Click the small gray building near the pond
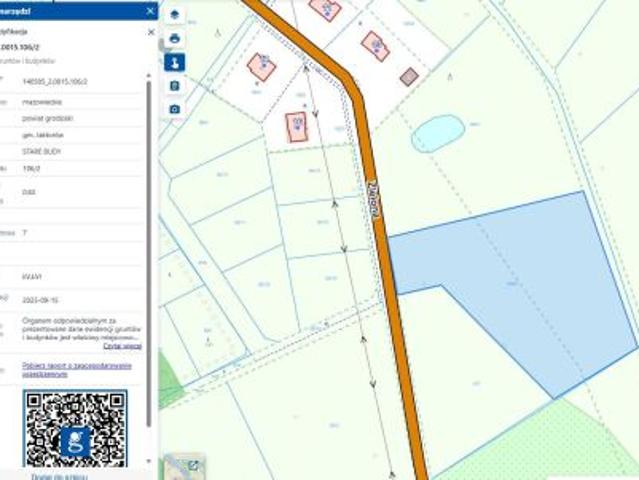 [409, 77]
